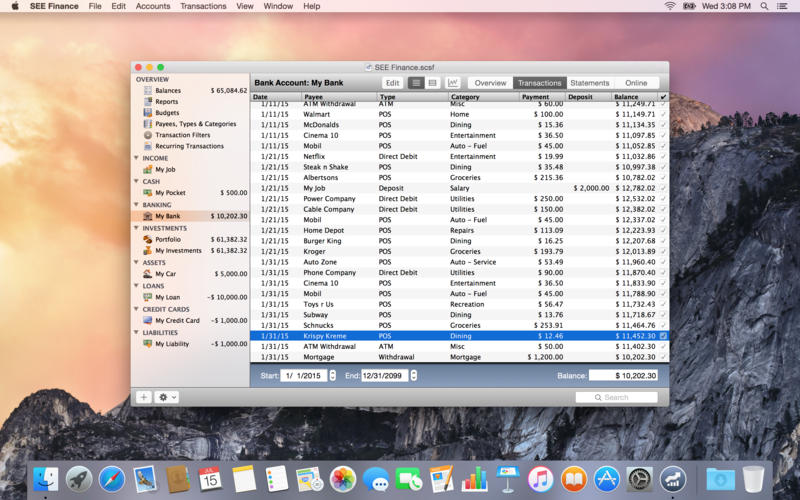Collapse the BANKING section disclosure triangle
This screenshot has width=800, height=500.
point(138,205)
